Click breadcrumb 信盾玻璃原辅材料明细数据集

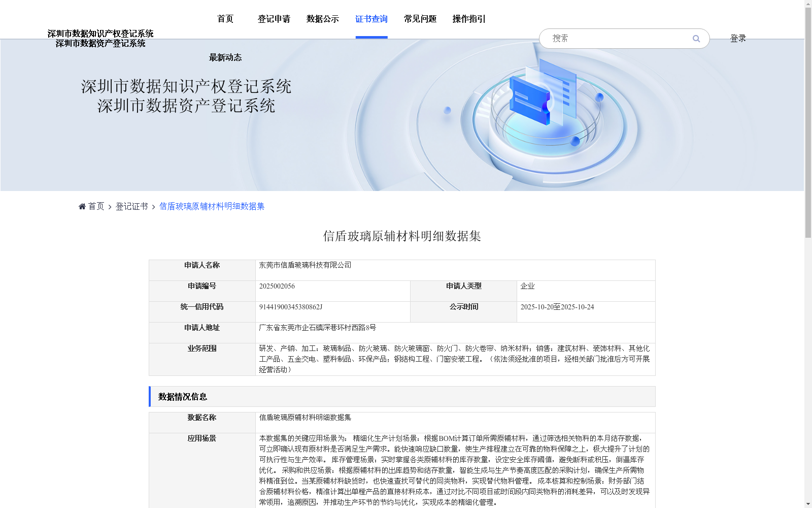(x=212, y=206)
